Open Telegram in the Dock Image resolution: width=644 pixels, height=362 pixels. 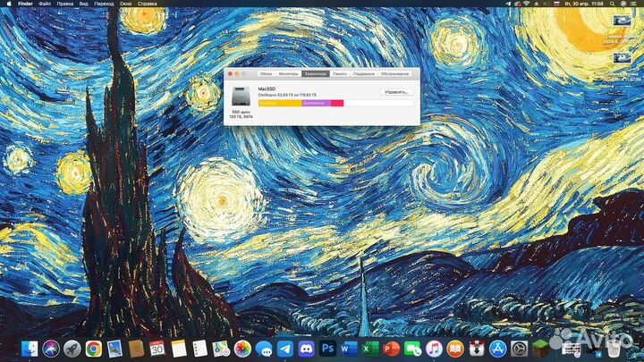coord(285,349)
